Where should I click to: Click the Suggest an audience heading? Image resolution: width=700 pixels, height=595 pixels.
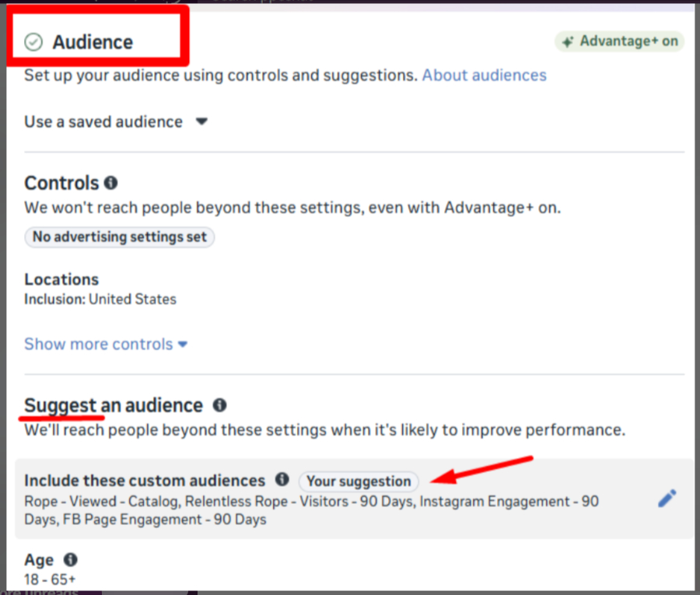coord(114,405)
